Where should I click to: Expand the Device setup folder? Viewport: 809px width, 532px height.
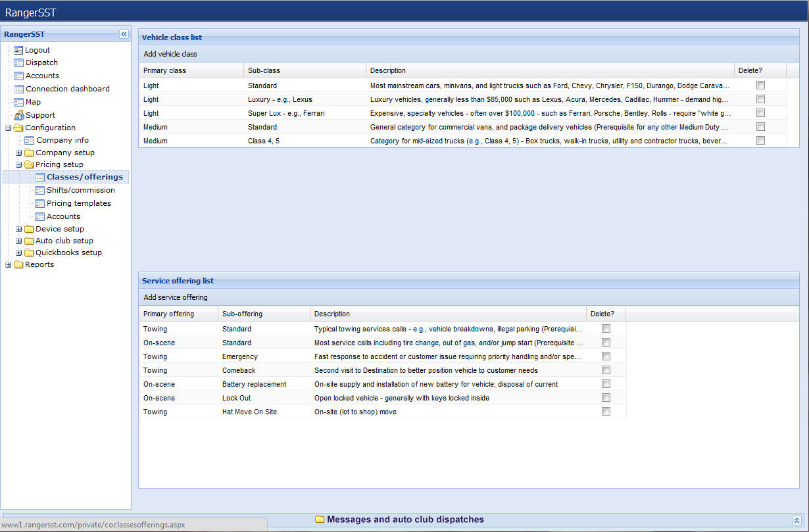point(19,229)
